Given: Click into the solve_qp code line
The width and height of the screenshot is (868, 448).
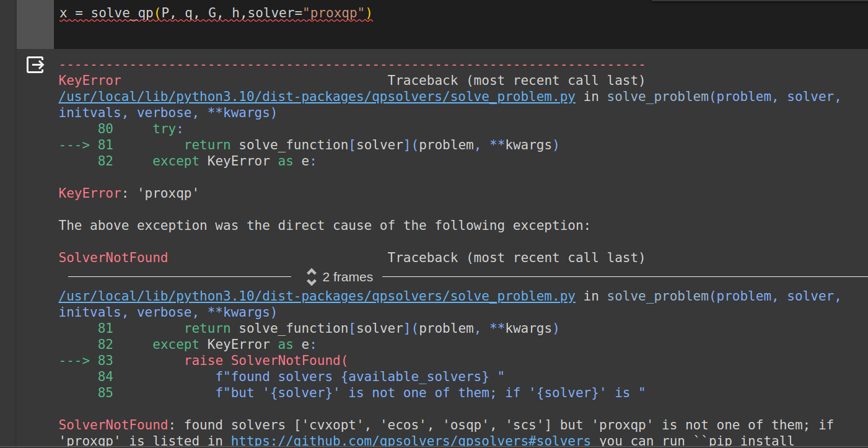Looking at the screenshot, I should click(x=216, y=13).
